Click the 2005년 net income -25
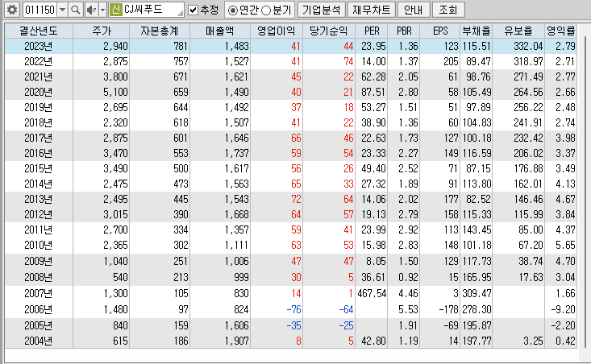This screenshot has height=364, width=591. point(346,325)
